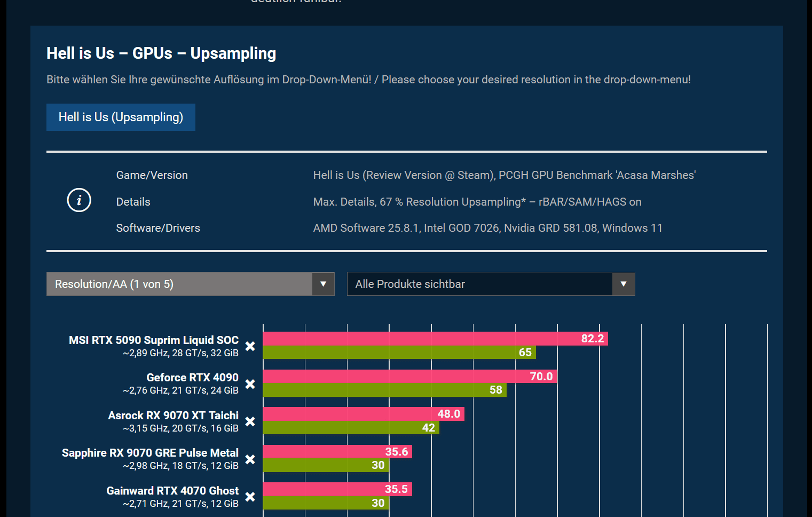Remove MSI RTX 5090 Suprim Liquid SOC entry
812x517 pixels.
click(x=250, y=346)
